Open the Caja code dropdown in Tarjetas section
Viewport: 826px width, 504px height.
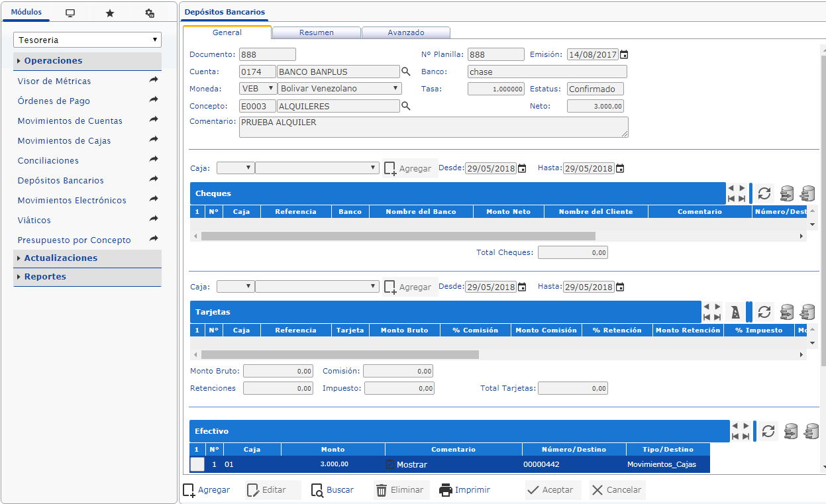coord(235,287)
